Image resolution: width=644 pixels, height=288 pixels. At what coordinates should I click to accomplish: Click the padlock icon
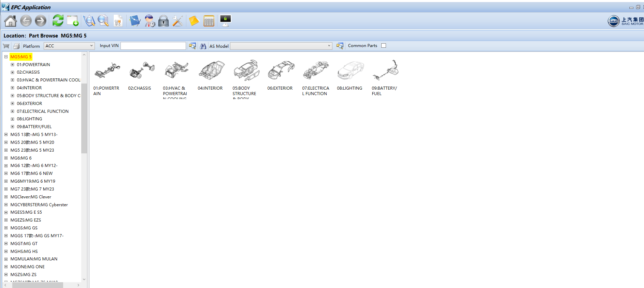click(163, 21)
